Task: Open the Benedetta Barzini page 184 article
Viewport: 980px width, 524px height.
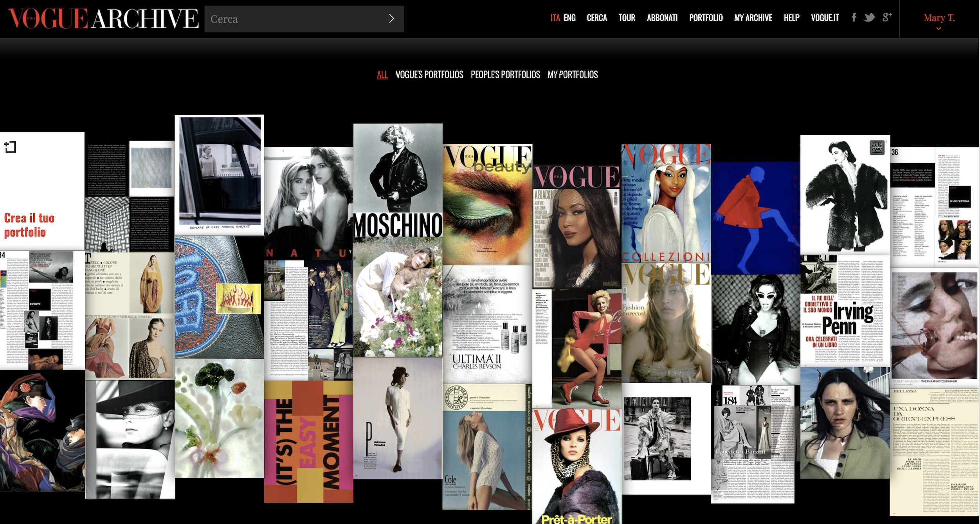Action: point(753,444)
